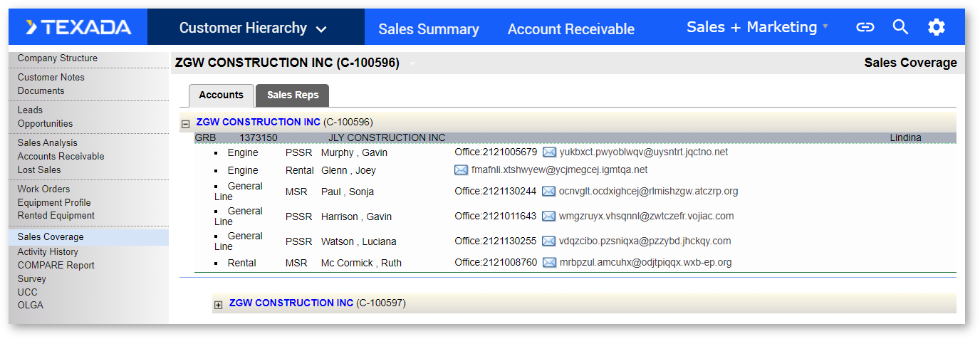
Task: Click account number 1373150
Action: pyautogui.click(x=259, y=137)
